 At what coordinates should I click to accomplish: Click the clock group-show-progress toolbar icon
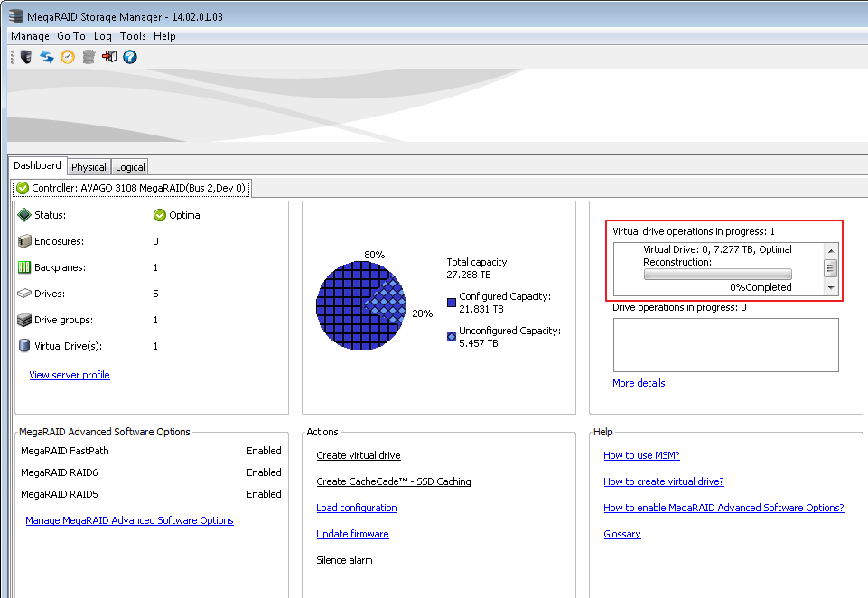pos(68,57)
